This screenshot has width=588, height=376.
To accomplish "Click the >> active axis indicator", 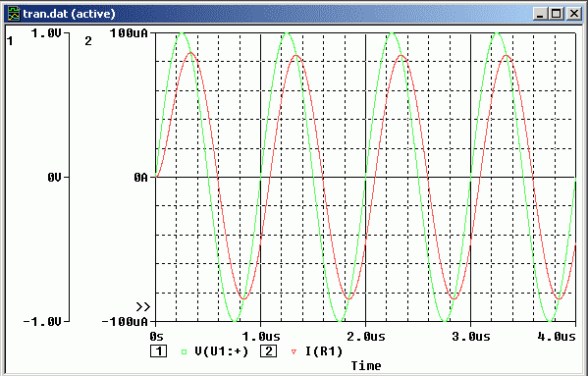I will (x=143, y=307).
